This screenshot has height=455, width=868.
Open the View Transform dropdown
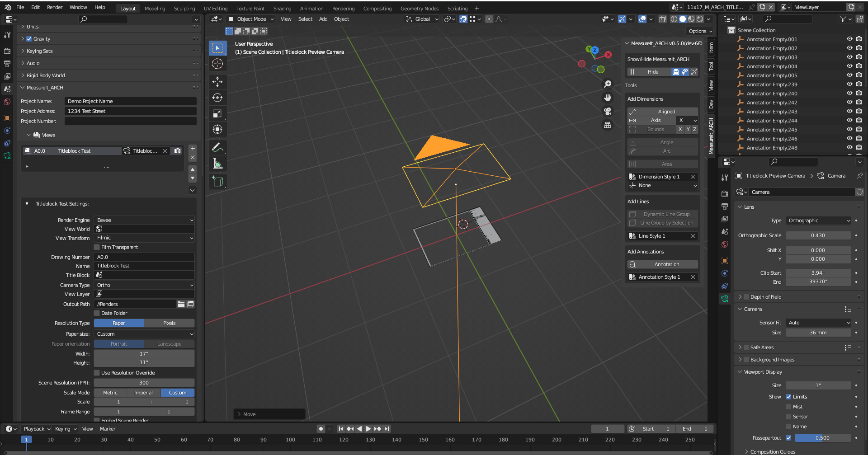click(144, 238)
